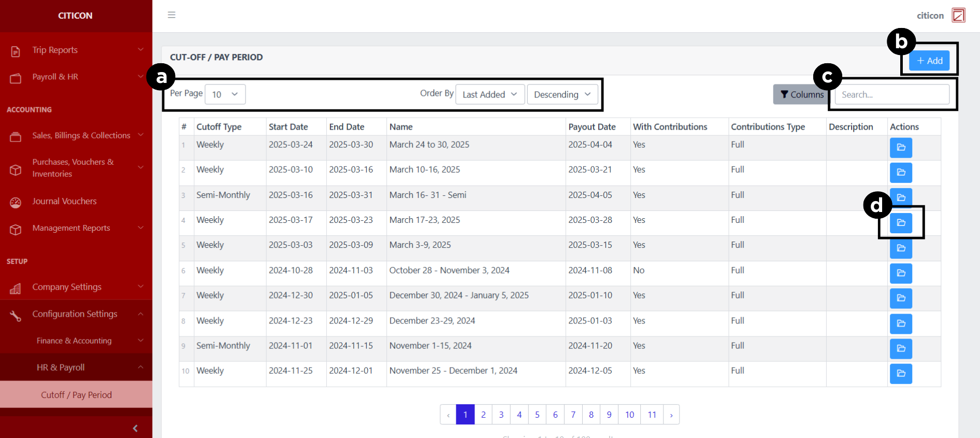Click the hamburger menu toggle icon

click(171, 15)
